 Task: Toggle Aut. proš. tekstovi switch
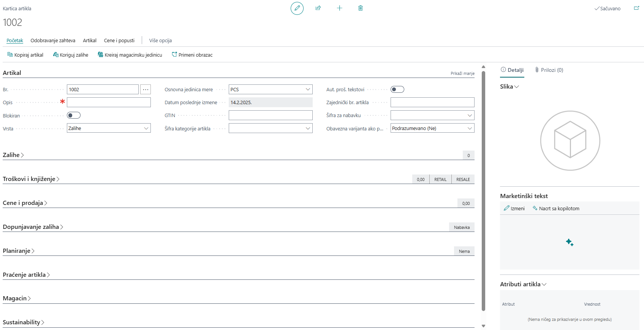[397, 89]
